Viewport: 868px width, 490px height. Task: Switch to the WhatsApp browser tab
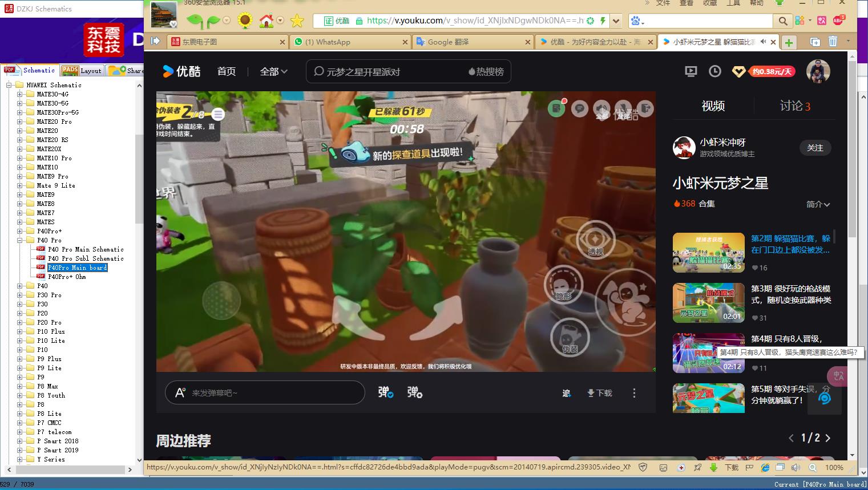pos(350,42)
